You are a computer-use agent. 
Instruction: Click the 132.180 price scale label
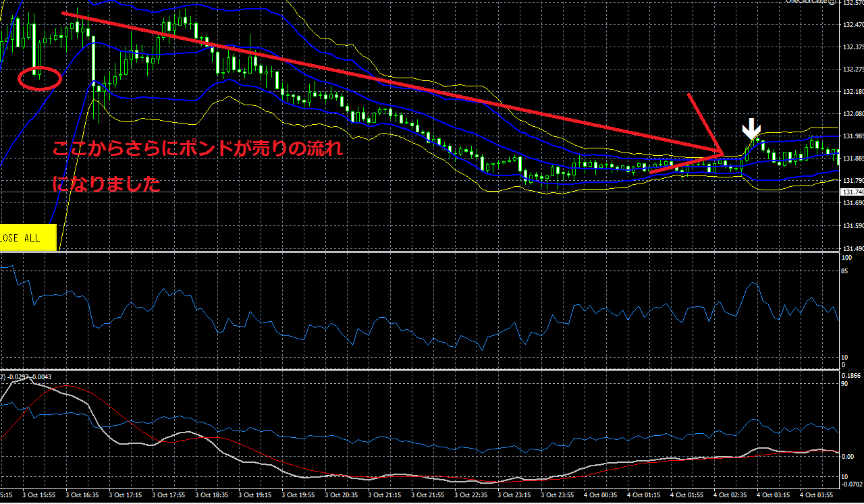click(x=851, y=92)
